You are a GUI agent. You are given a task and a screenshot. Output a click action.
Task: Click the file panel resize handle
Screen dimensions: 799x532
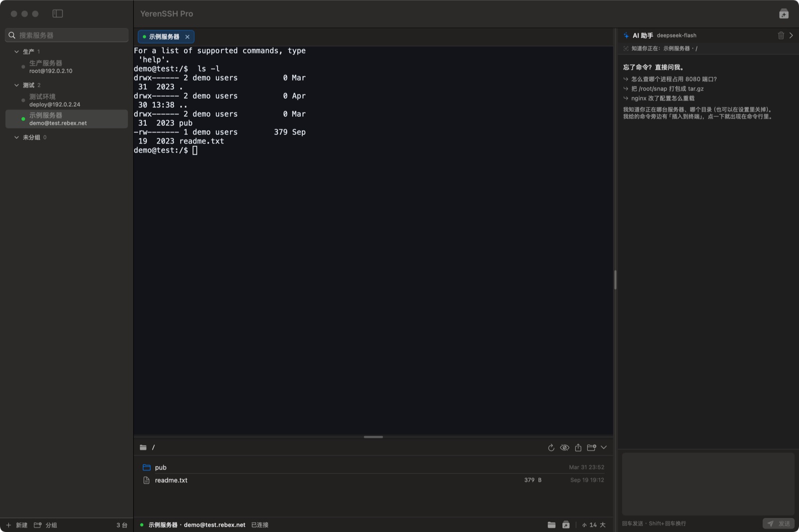tap(373, 437)
